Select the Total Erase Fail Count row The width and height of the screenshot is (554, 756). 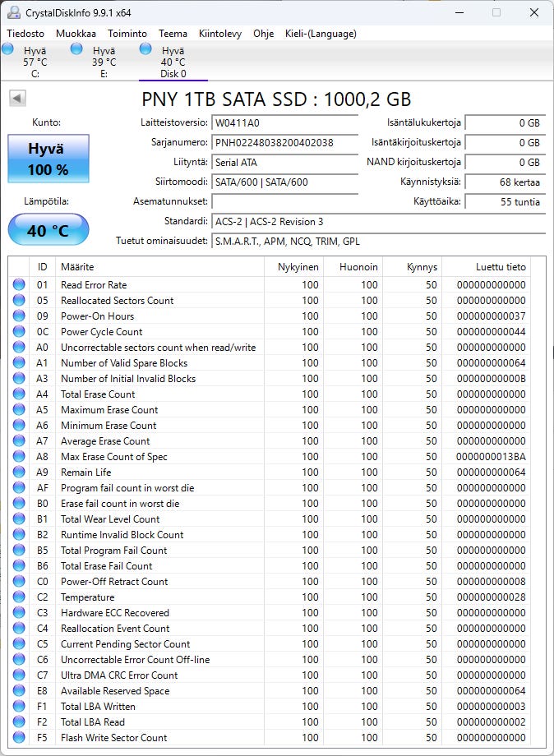pos(270,566)
